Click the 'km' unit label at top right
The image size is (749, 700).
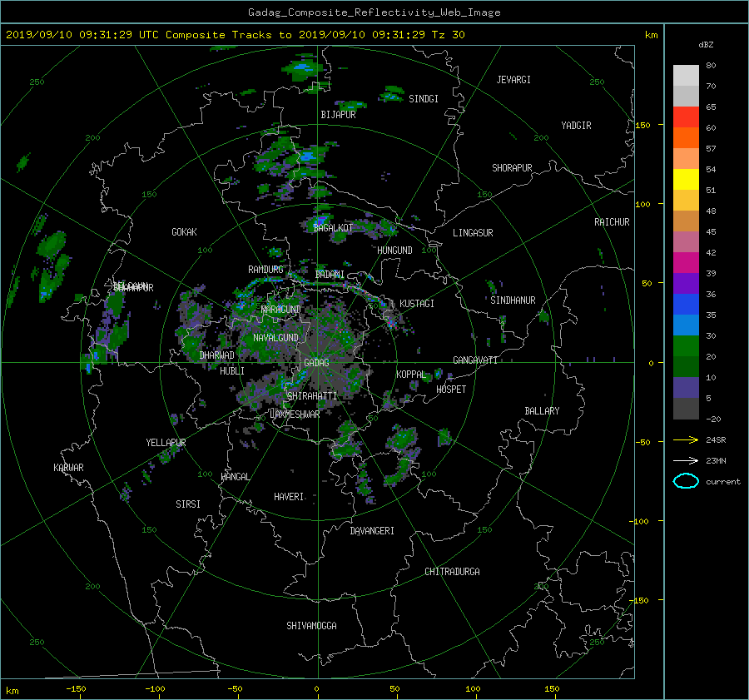(x=651, y=35)
